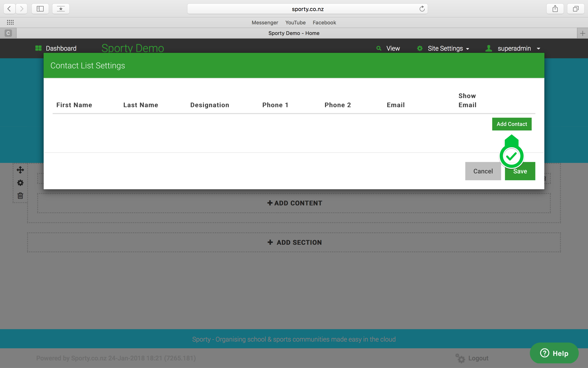Viewport: 588px width, 368px height.
Task: Click the superadmin user icon
Action: point(489,48)
